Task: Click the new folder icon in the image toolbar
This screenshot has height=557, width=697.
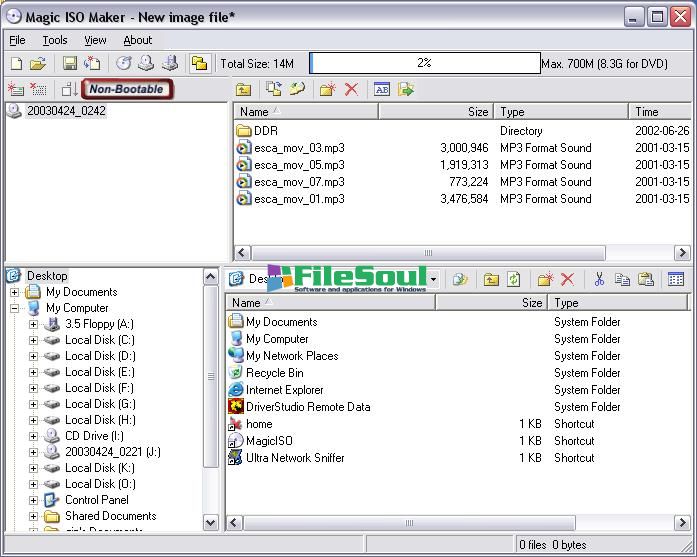Action: click(327, 90)
